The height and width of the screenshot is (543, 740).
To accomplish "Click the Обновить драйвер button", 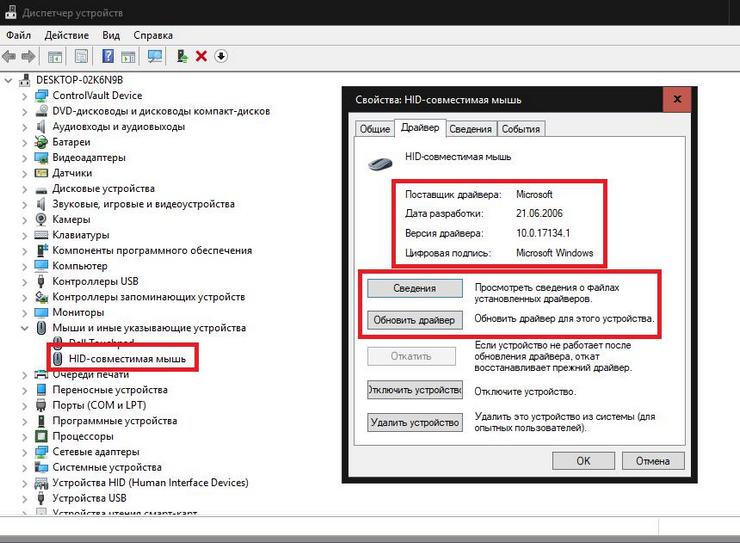I will tap(415, 320).
